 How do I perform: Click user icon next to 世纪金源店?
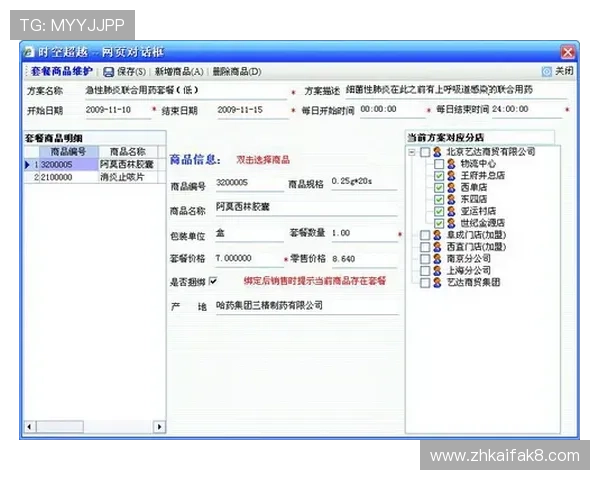[x=451, y=223]
